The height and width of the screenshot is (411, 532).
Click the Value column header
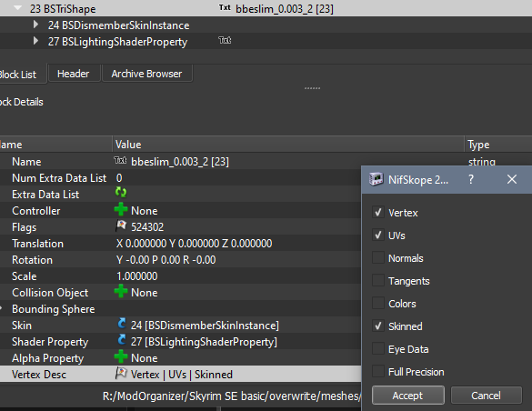pyautogui.click(x=288, y=145)
